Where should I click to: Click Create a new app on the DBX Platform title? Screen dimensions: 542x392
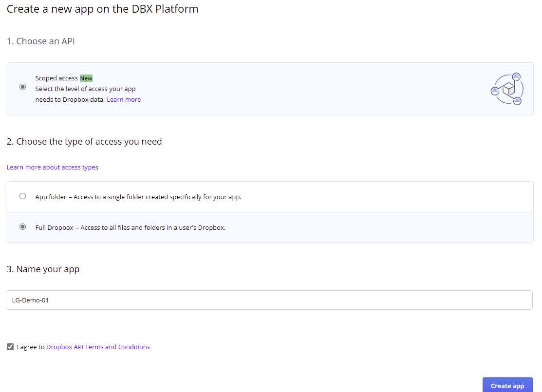pos(103,9)
